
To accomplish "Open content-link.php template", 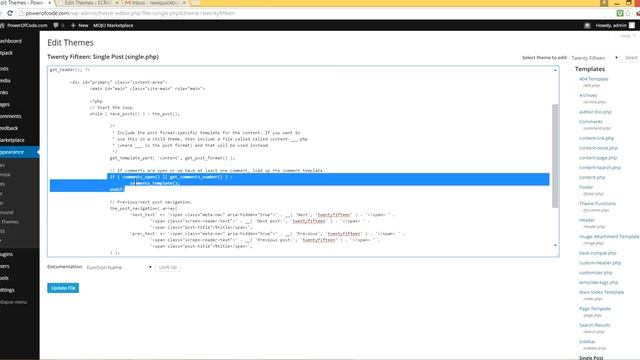I will tap(596, 138).
